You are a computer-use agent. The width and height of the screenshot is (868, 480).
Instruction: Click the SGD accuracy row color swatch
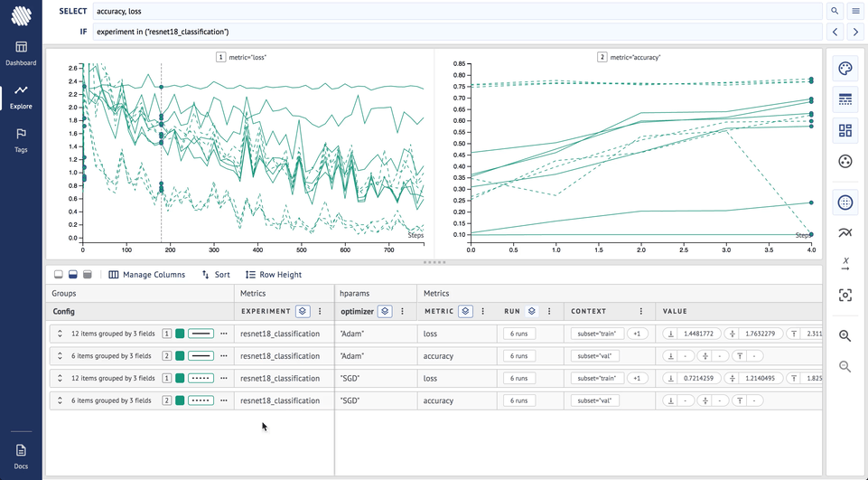180,400
